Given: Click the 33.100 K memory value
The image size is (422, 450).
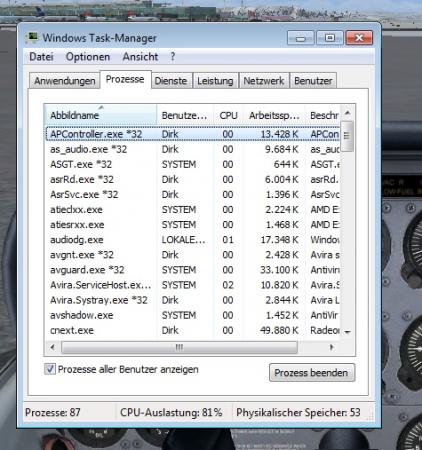Looking at the screenshot, I should click(x=279, y=270).
